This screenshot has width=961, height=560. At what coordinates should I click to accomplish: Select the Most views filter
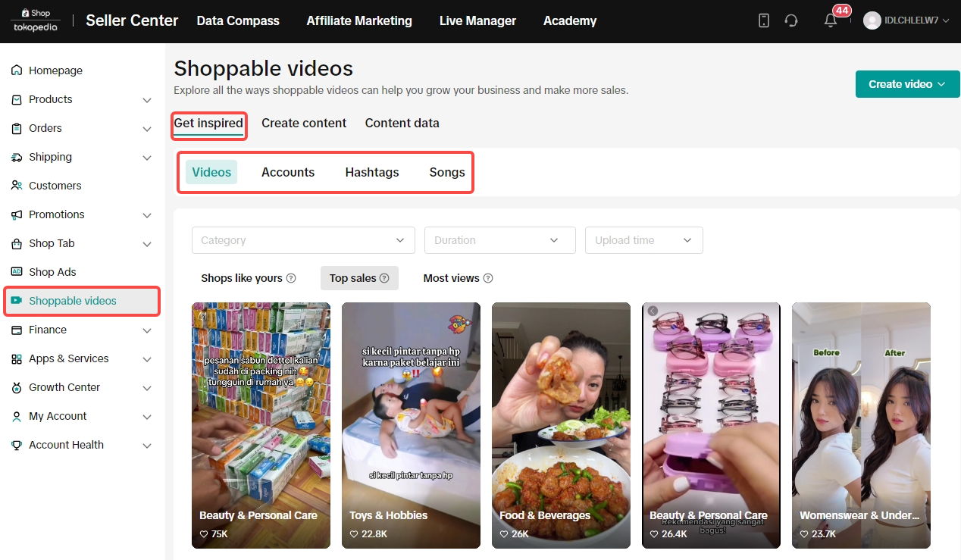coord(451,278)
